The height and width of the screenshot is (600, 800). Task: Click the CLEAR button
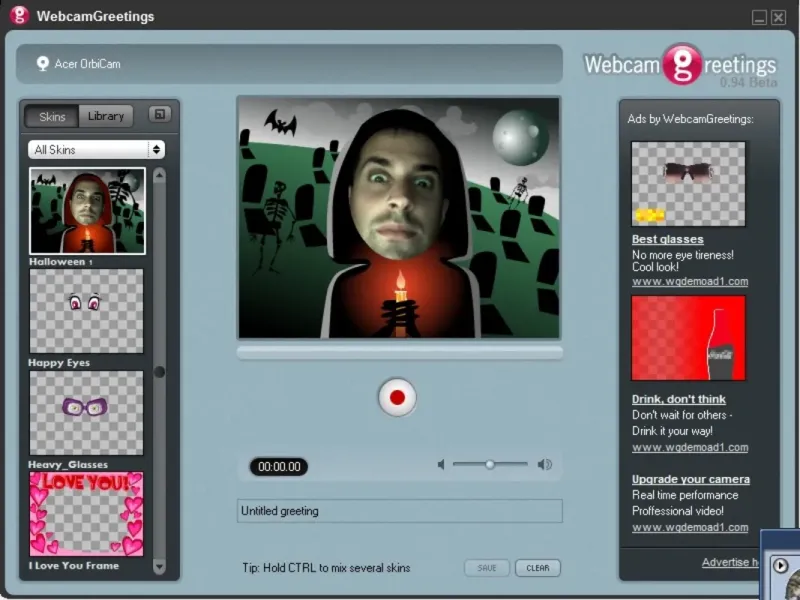(x=538, y=568)
